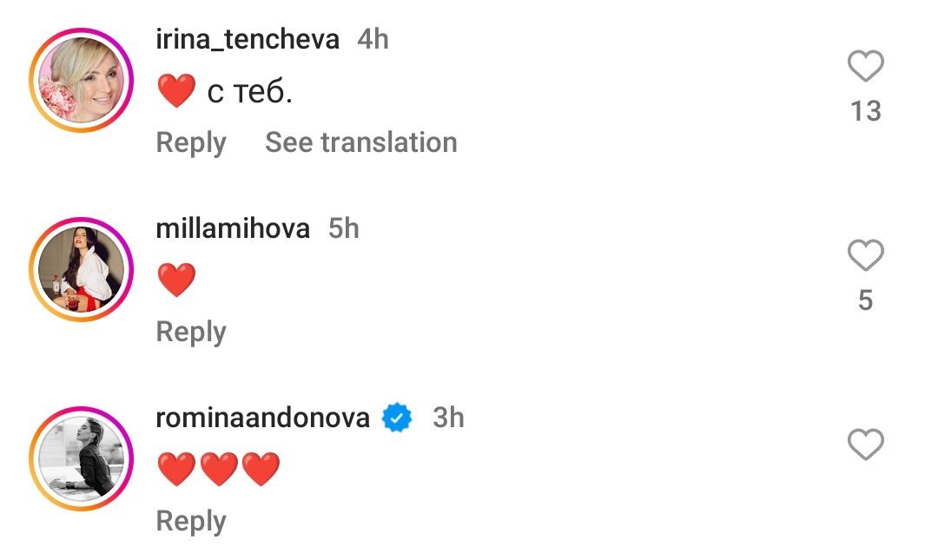
Task: Go to millamihova's profile via username
Action: click(232, 228)
